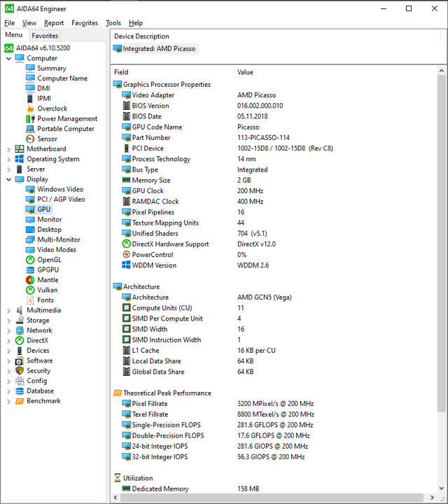
Task: Open the File menu
Action: [10, 23]
